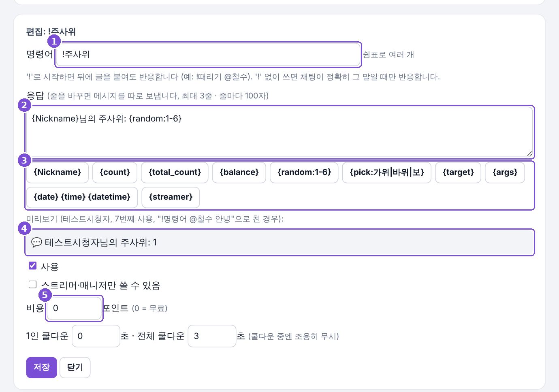Insert the {target} placeholder chip
The image size is (559, 392).
(x=458, y=173)
